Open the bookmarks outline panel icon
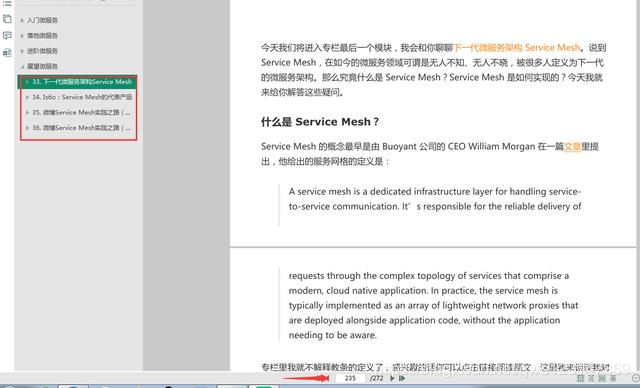Image resolution: width=640 pixels, height=388 pixels. (x=7, y=3)
